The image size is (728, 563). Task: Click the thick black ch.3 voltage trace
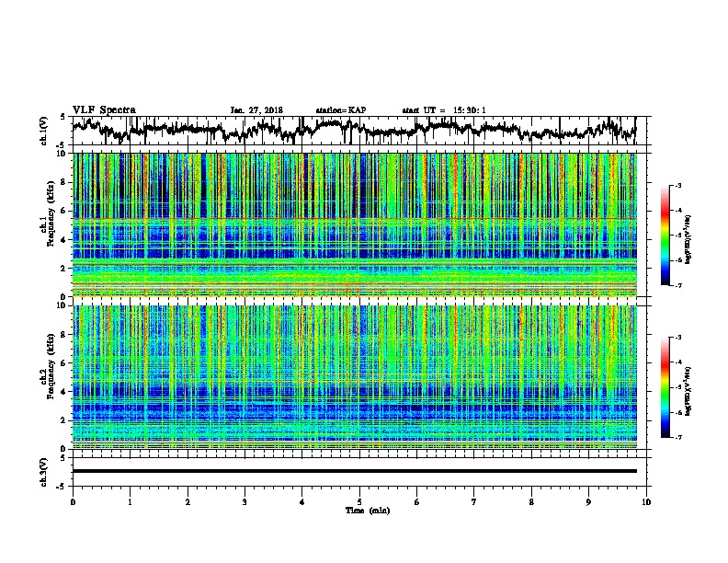pos(354,471)
